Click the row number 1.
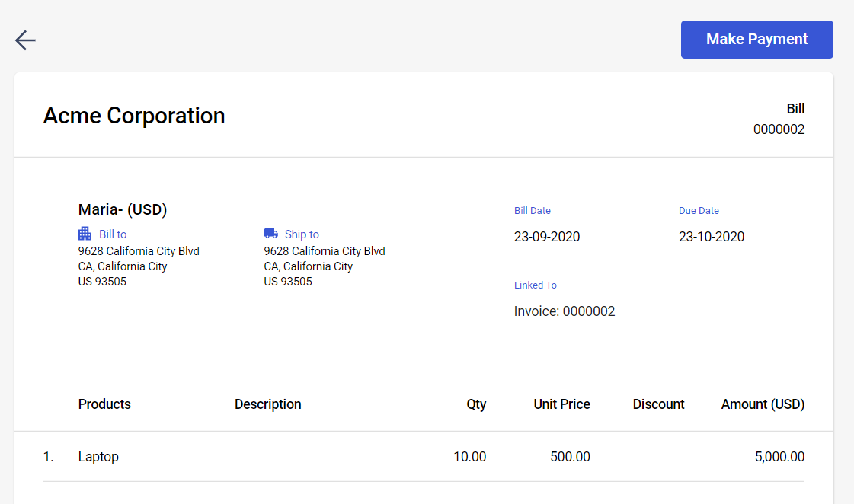This screenshot has height=504, width=854. [49, 457]
